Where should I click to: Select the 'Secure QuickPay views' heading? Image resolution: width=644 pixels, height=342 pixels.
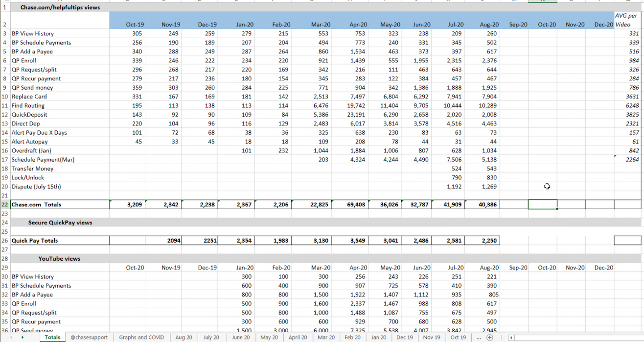[60, 222]
